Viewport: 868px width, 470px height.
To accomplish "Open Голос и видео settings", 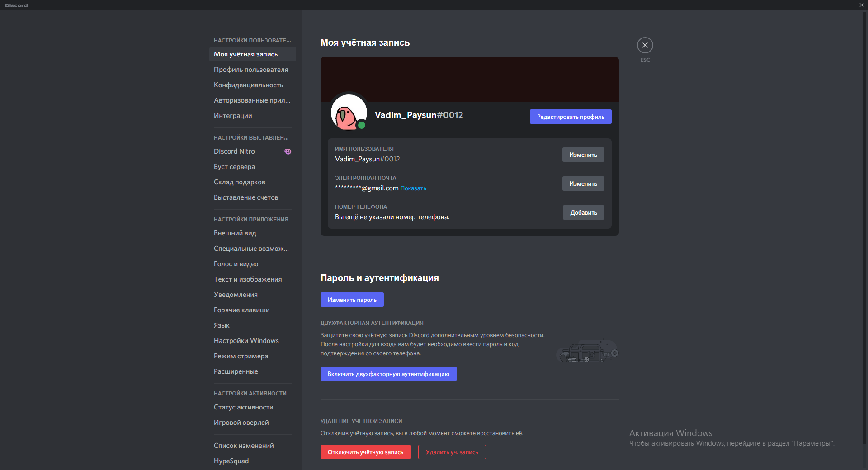I will (252, 264).
